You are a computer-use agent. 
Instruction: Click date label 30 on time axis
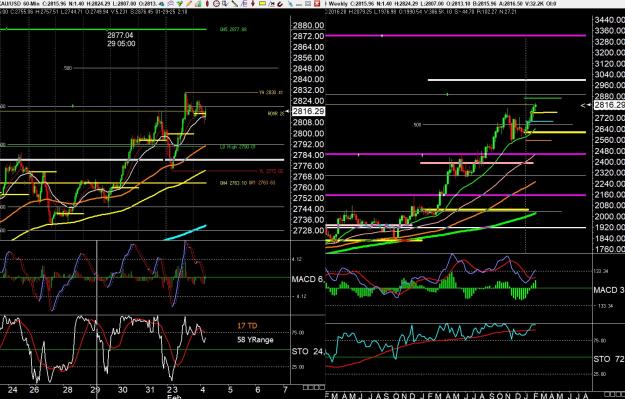122,390
